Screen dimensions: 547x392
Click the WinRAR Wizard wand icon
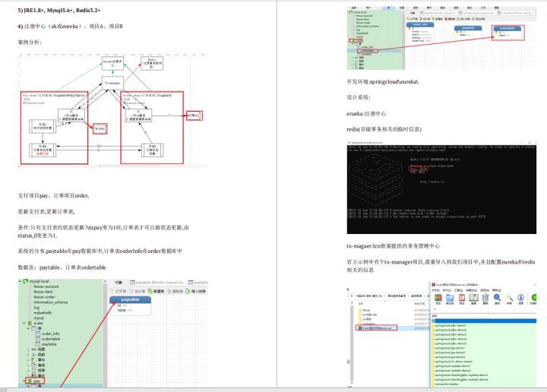509,298
